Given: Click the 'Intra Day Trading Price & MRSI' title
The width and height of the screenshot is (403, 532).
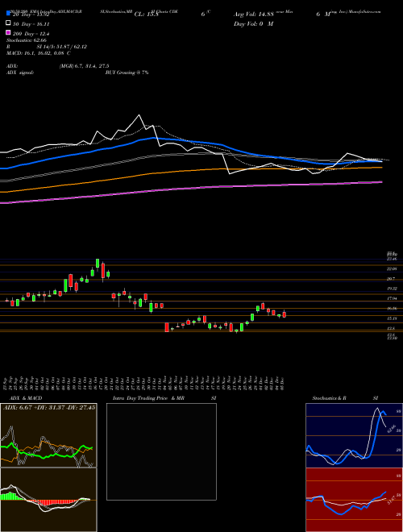Looking at the screenshot, I should 164,398.
